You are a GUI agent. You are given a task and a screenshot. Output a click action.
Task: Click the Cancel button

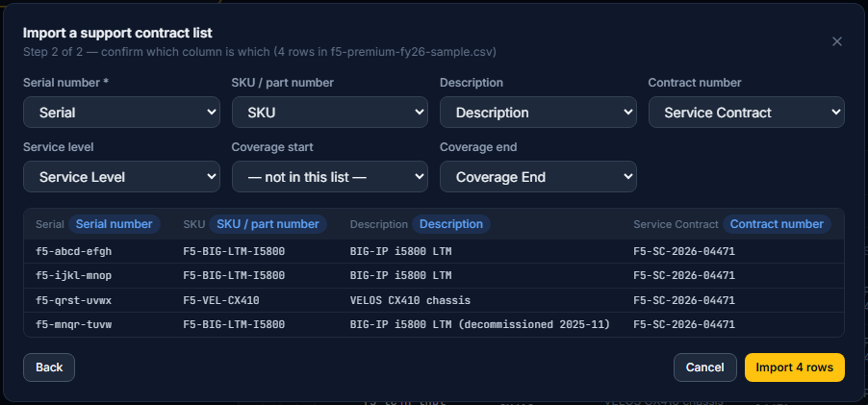704,367
